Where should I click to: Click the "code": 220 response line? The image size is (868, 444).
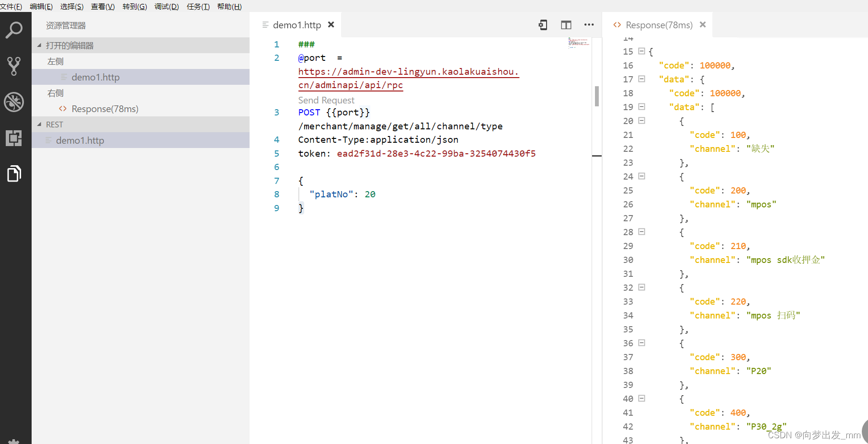720,301
